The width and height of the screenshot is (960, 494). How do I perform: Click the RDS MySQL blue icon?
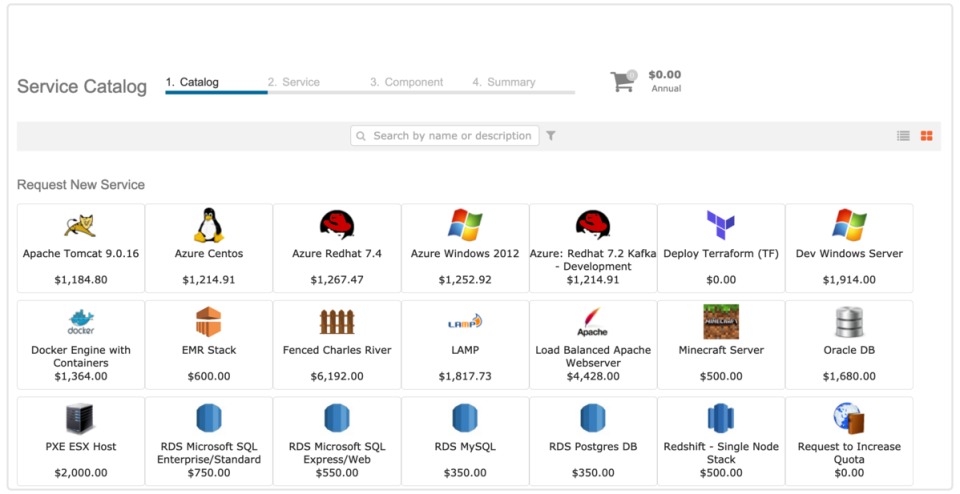click(465, 418)
